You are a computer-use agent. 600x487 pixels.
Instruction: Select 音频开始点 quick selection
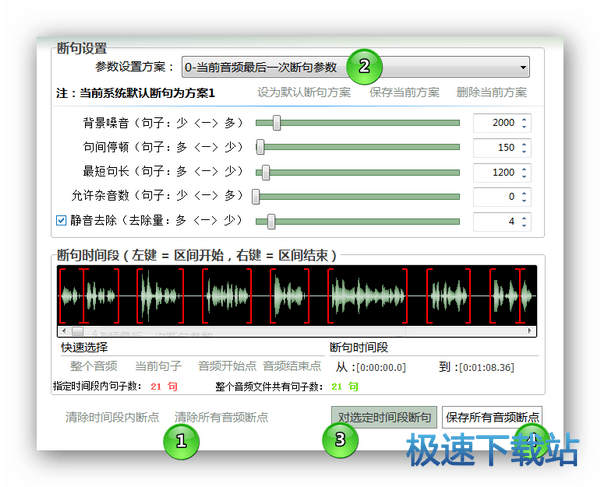tap(227, 366)
